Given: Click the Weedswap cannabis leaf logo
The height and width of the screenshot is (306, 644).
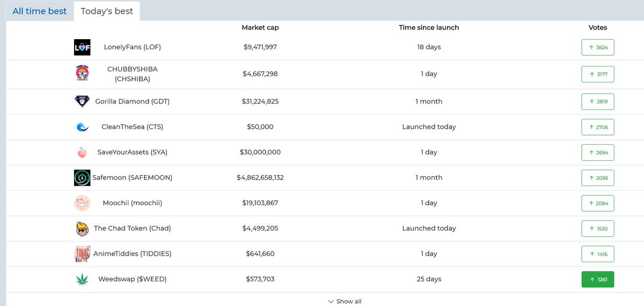Looking at the screenshot, I should (x=82, y=279).
